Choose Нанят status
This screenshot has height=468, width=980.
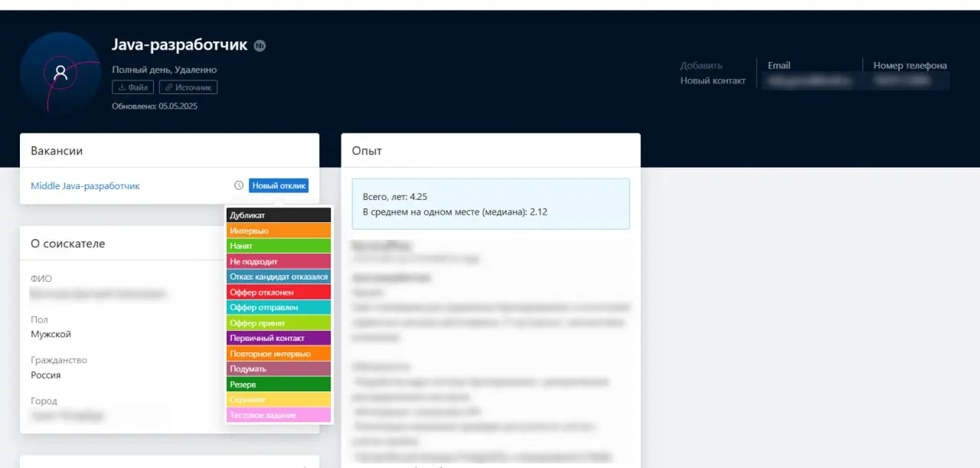tap(279, 246)
